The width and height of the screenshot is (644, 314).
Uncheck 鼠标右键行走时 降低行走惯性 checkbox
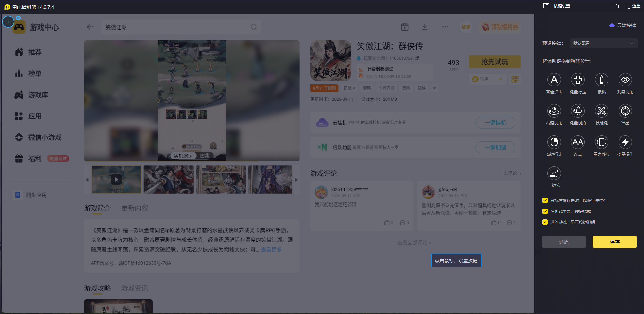pyautogui.click(x=545, y=200)
